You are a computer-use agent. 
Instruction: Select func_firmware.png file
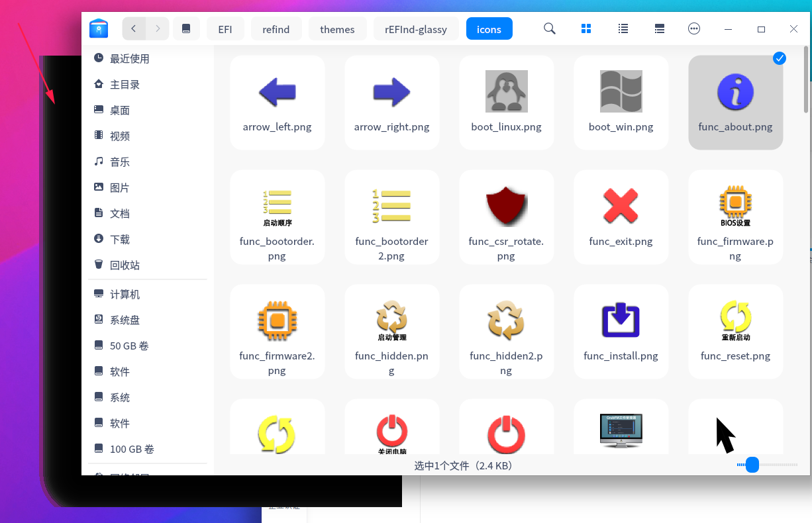735,217
